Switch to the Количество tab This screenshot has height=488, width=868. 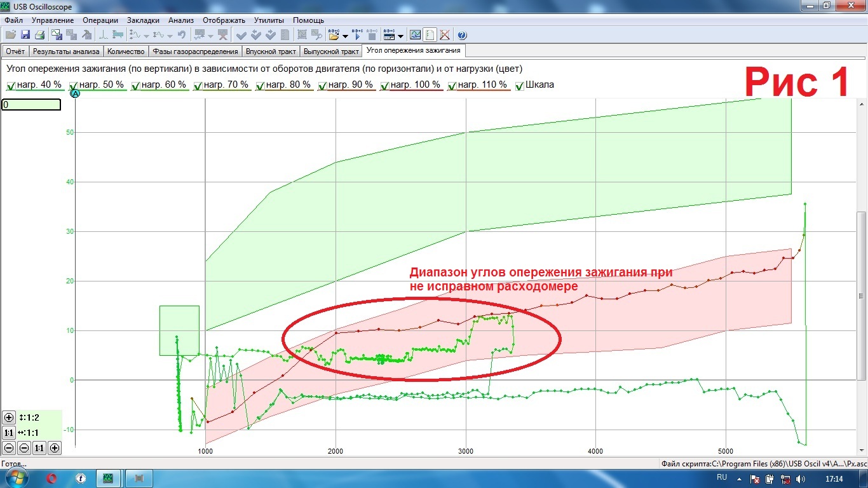click(126, 51)
